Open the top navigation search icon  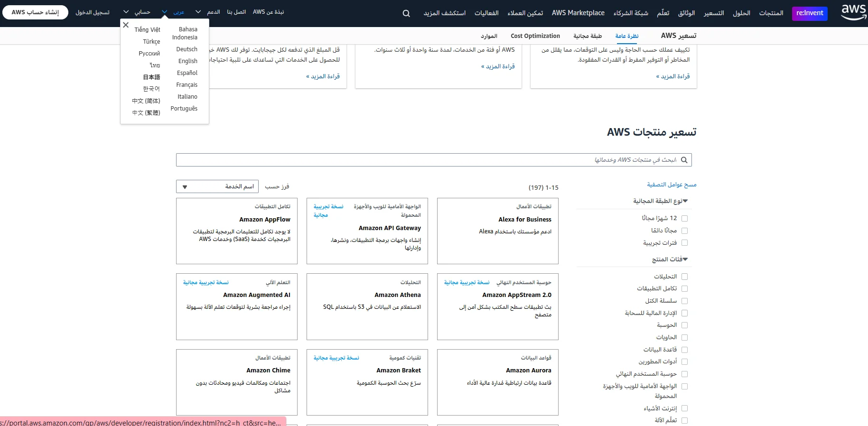pyautogui.click(x=406, y=13)
